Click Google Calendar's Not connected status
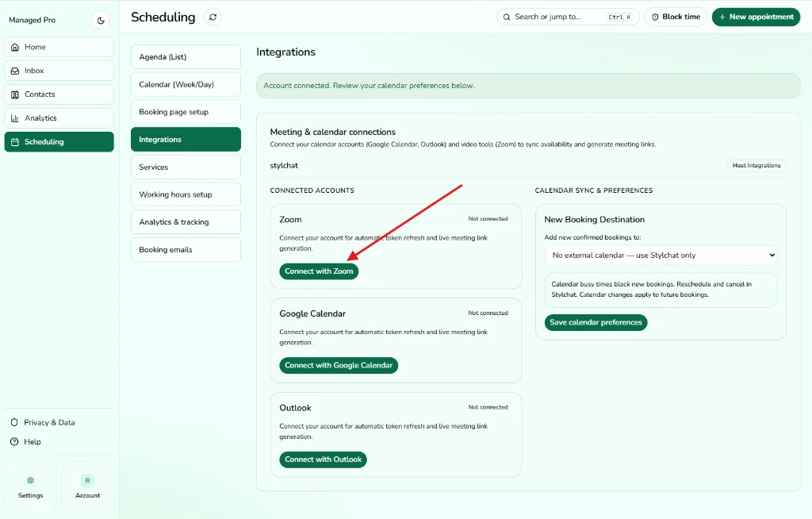Screen dimensions: 812x519 (x=488, y=313)
